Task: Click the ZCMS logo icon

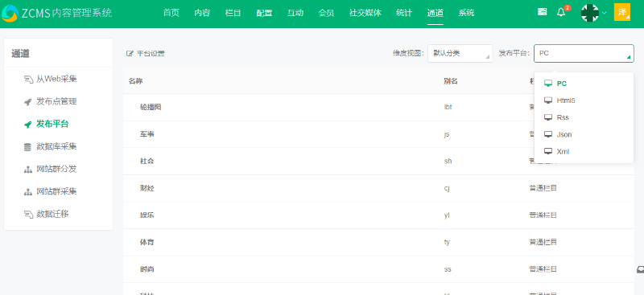Action: tap(10, 13)
